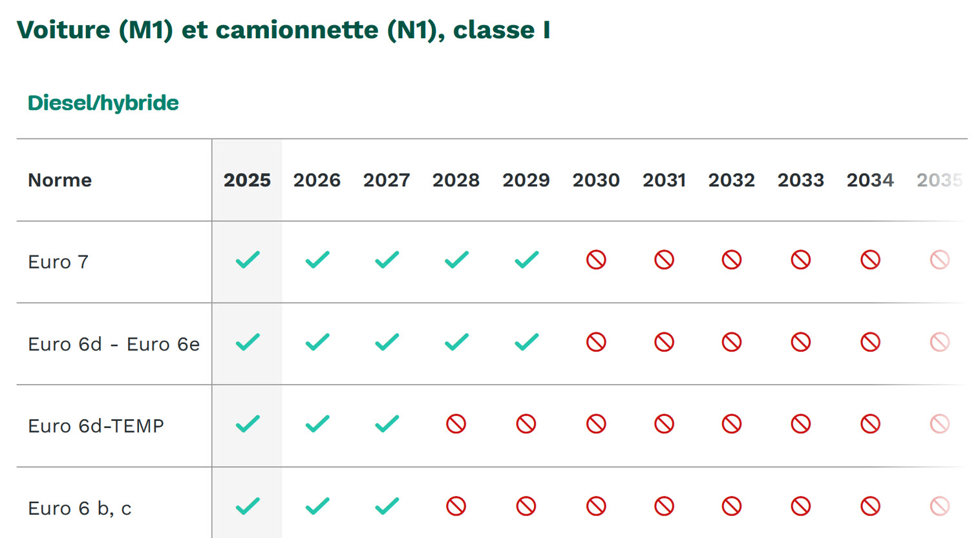
Task: Select the 2030 column header
Action: point(596,180)
